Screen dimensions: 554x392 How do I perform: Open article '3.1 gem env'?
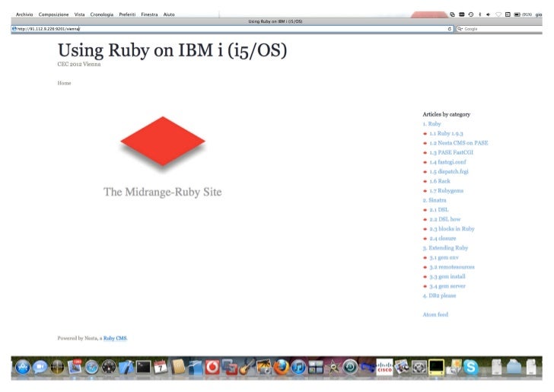[444, 257]
